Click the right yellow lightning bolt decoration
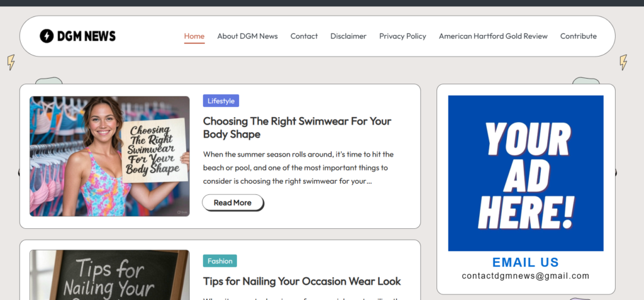 pyautogui.click(x=623, y=62)
